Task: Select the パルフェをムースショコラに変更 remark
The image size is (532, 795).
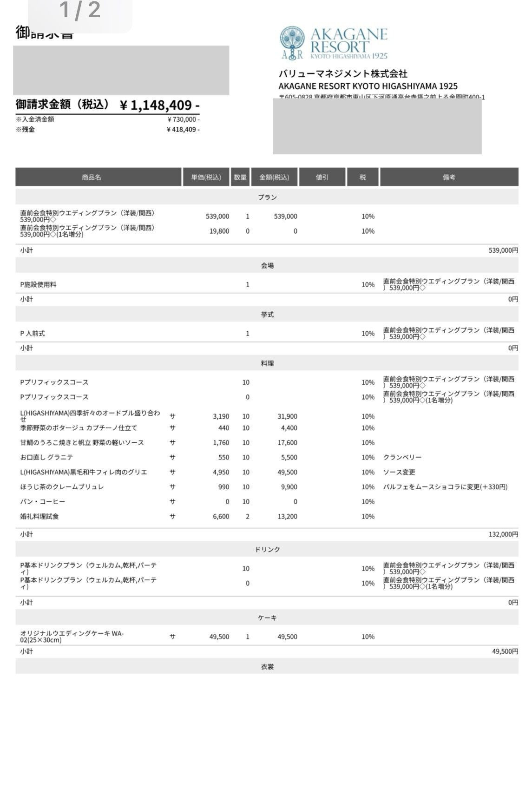Action: point(445,487)
